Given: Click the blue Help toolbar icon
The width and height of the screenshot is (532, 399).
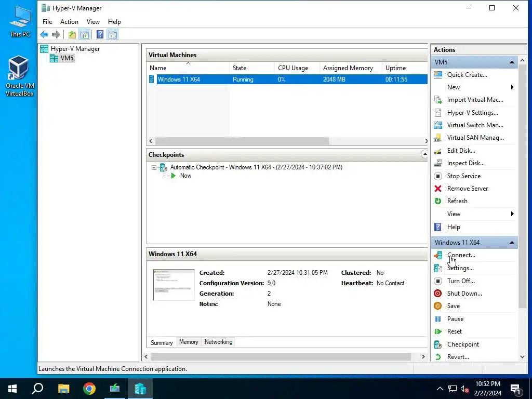Looking at the screenshot, I should click(100, 34).
